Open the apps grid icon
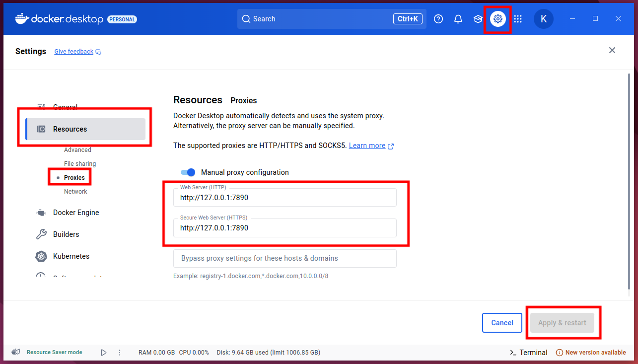 [518, 19]
